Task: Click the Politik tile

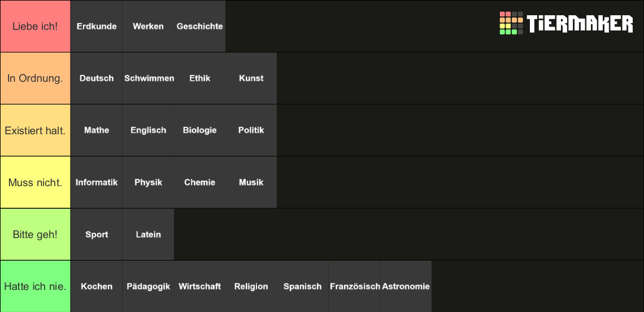Action: 251,130
